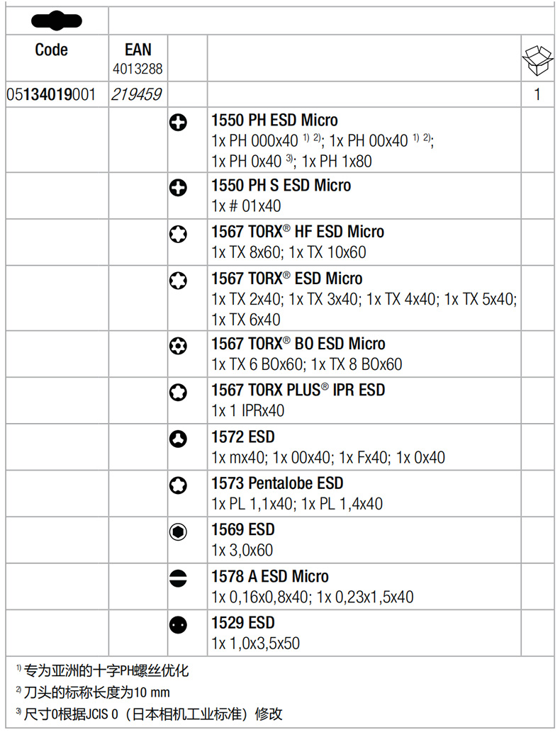
Task: Click the tri-wing icon next to 1572 ESD
Action: coord(179,439)
